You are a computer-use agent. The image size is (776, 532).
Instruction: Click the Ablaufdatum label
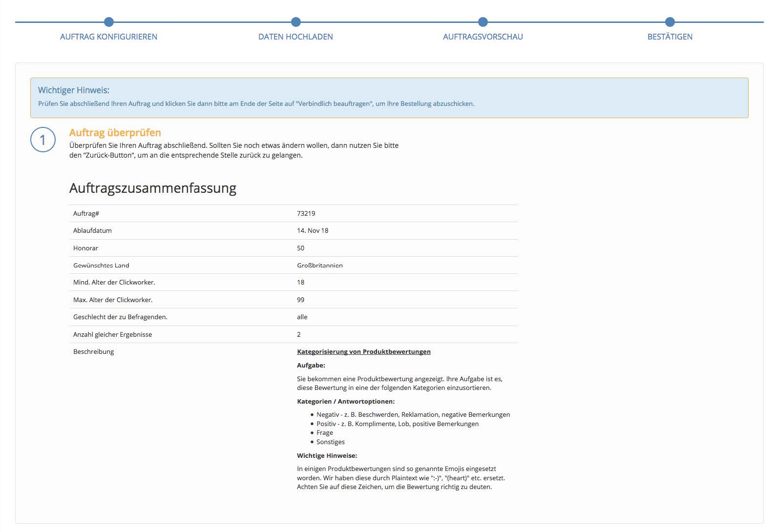pyautogui.click(x=92, y=230)
